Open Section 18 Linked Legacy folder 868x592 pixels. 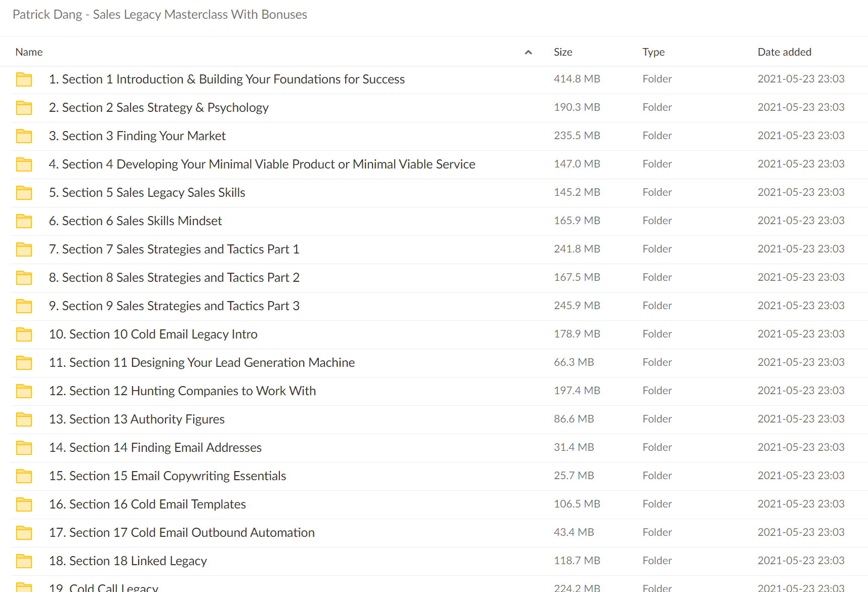pos(128,561)
